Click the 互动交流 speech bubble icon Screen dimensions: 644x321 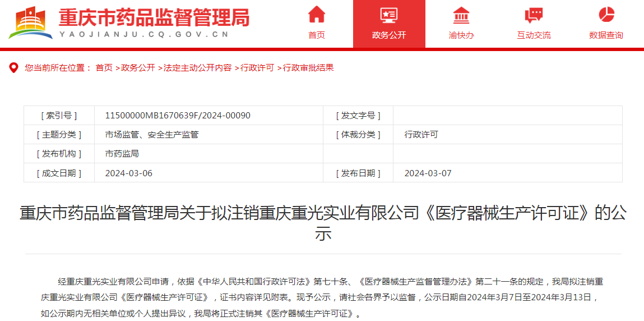pos(534,15)
